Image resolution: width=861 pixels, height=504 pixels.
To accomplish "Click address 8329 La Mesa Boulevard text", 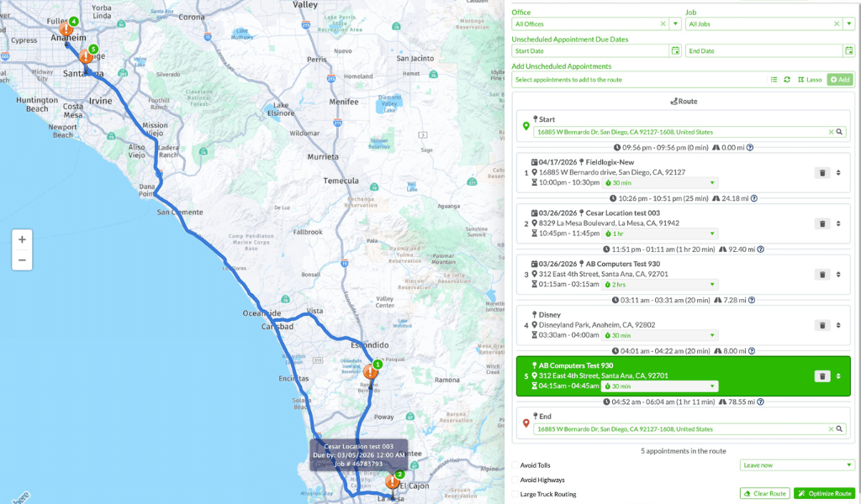I will (x=609, y=223).
